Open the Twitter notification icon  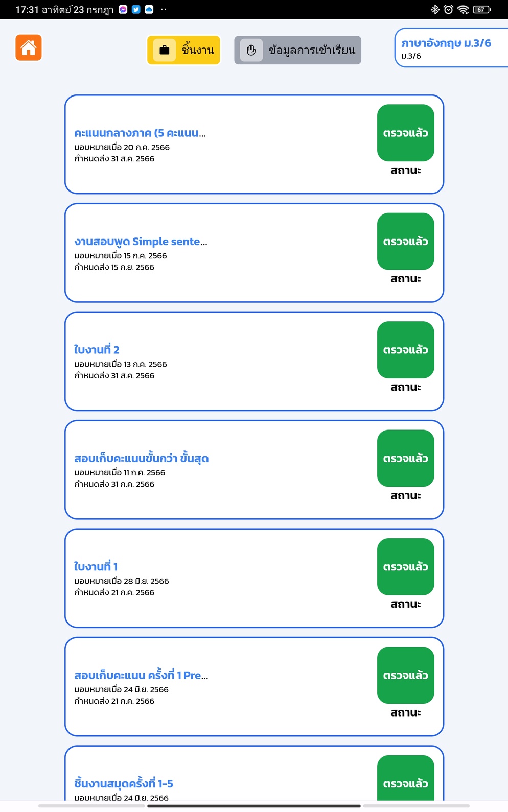click(136, 9)
